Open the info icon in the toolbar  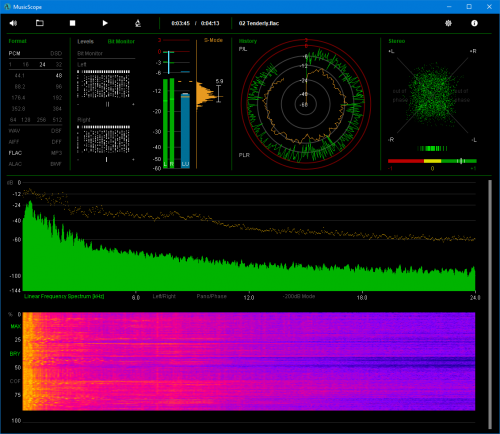coord(474,23)
